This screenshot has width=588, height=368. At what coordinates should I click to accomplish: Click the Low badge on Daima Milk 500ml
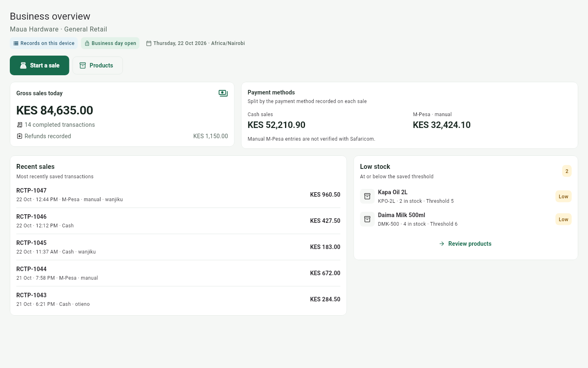coord(563,219)
